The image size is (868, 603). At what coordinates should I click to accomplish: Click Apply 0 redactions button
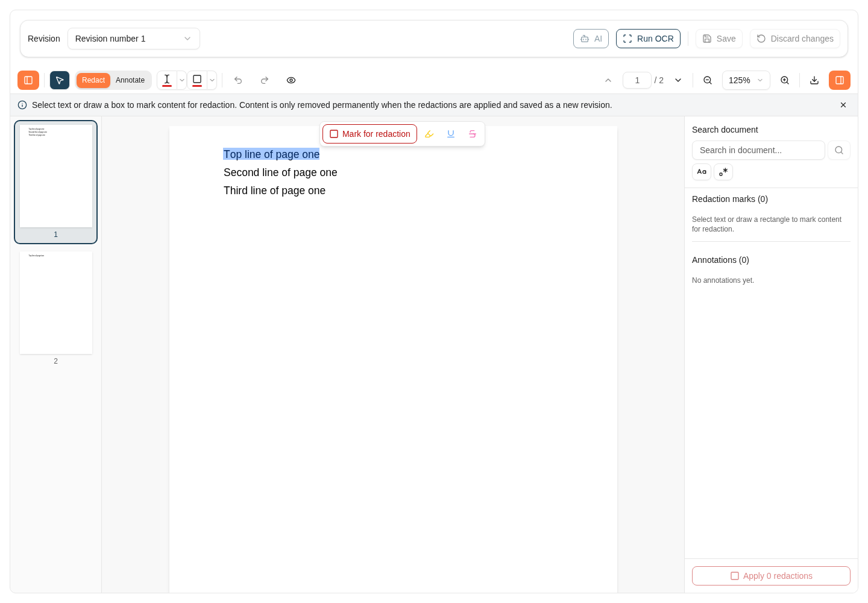[771, 576]
